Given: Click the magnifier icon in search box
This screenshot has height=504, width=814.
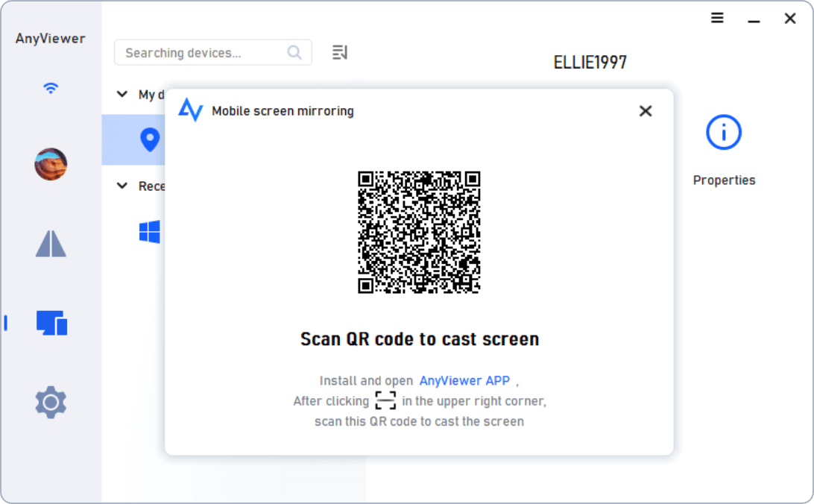Looking at the screenshot, I should point(294,53).
